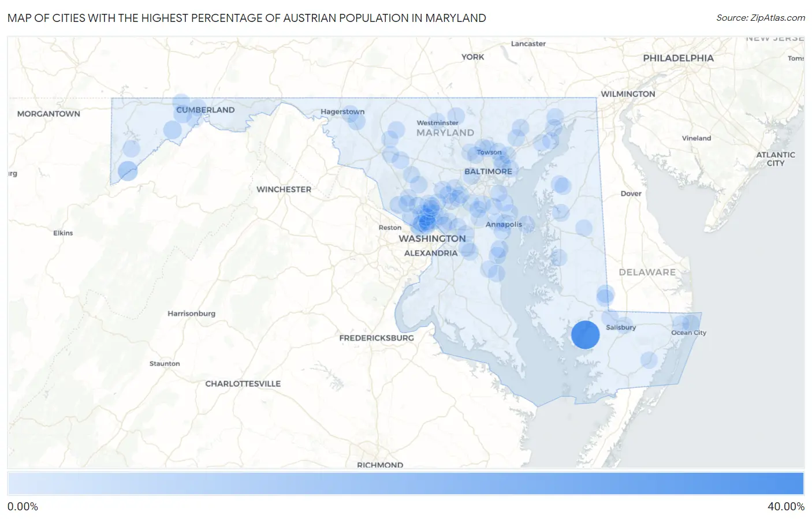812x519 pixels.
Task: Click the 'Westminster' map label
Action: 438,123
